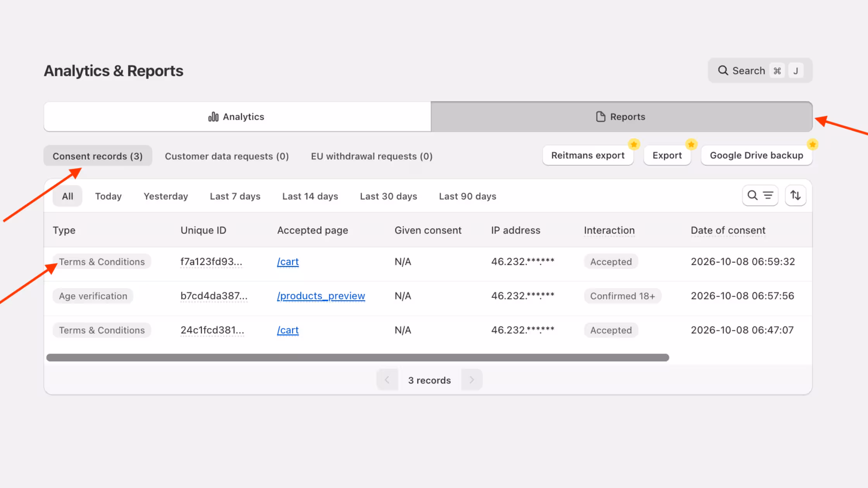Viewport: 868px width, 488px height.
Task: Open the search and filter icon button
Action: coord(760,196)
